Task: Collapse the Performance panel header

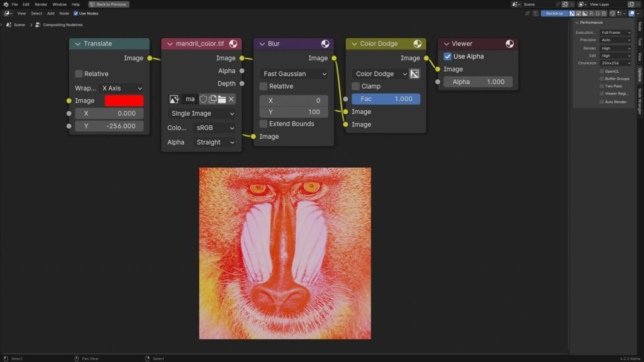Action: [591, 22]
